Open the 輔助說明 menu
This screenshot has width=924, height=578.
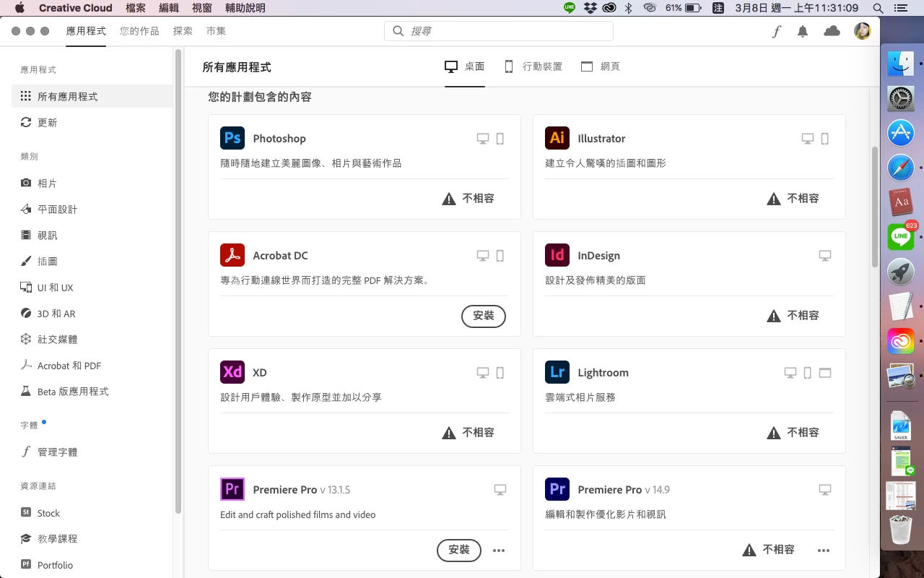coord(245,8)
